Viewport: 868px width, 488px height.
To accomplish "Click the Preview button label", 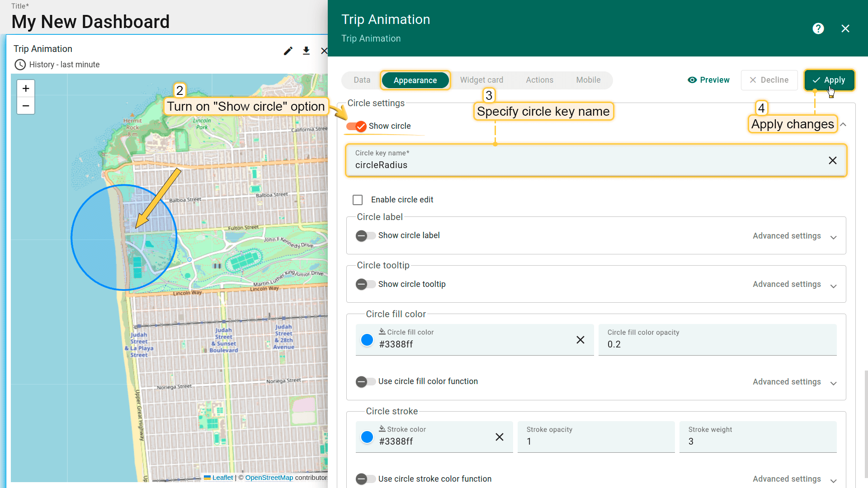I will 714,80.
